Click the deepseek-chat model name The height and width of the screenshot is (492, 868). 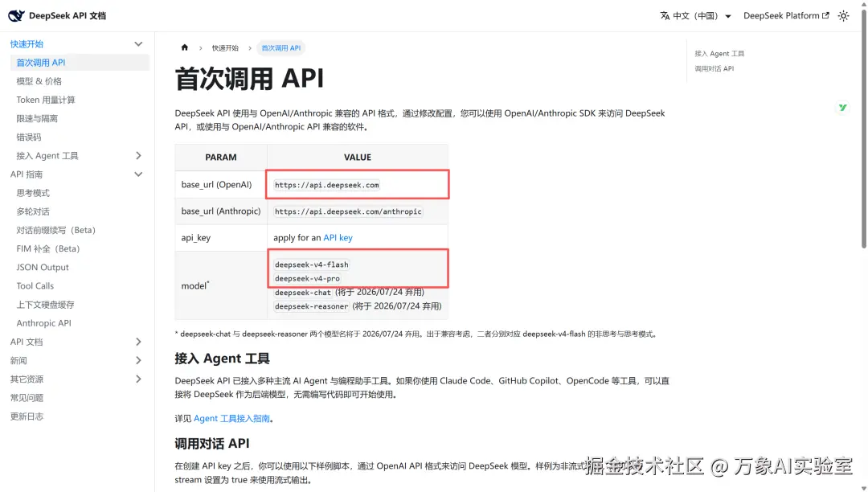pyautogui.click(x=303, y=292)
